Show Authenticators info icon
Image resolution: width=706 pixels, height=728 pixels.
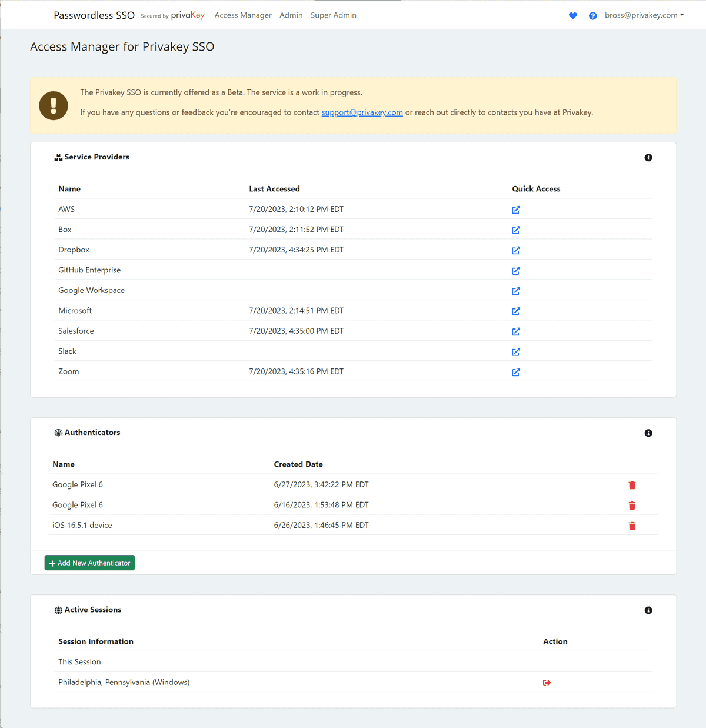[648, 433]
